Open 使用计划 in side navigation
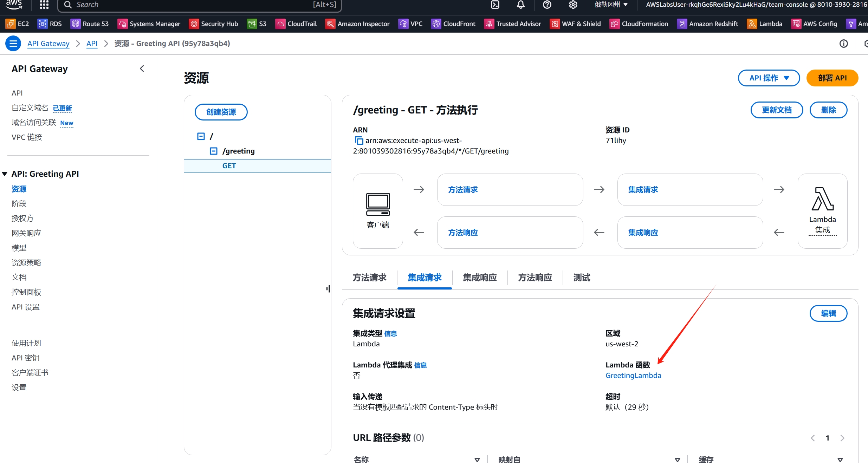 tap(26, 343)
